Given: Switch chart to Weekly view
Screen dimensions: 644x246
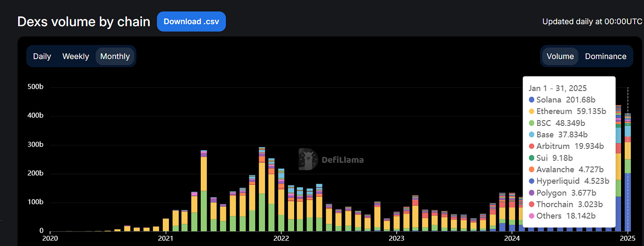Looking at the screenshot, I should point(76,57).
